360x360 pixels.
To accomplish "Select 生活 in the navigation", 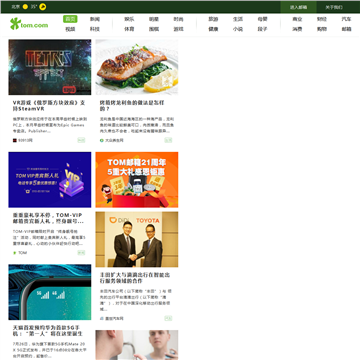I will pos(238,19).
